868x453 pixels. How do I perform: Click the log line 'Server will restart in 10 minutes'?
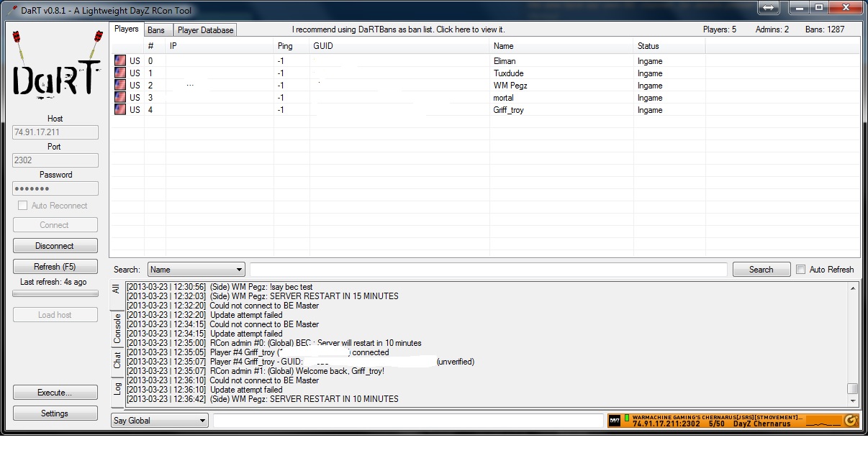pos(274,343)
